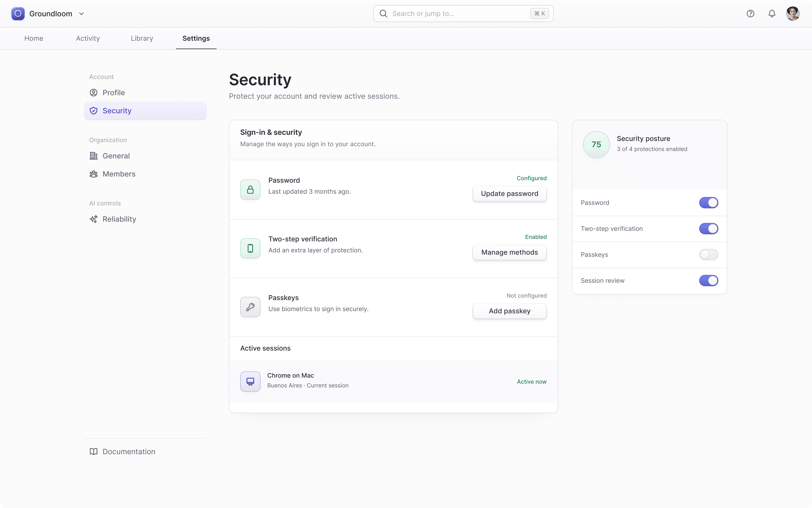The width and height of the screenshot is (812, 508).
Task: Click the Security posture title
Action: click(643, 139)
